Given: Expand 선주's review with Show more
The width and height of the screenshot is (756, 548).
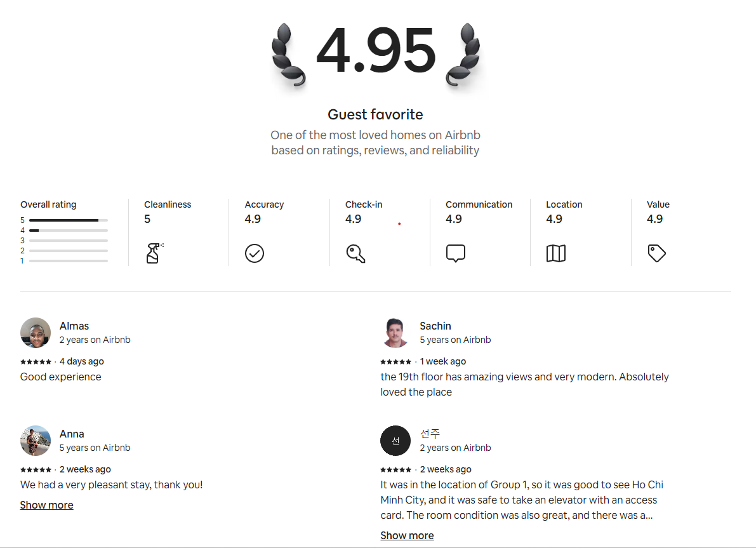Looking at the screenshot, I should pos(407,535).
